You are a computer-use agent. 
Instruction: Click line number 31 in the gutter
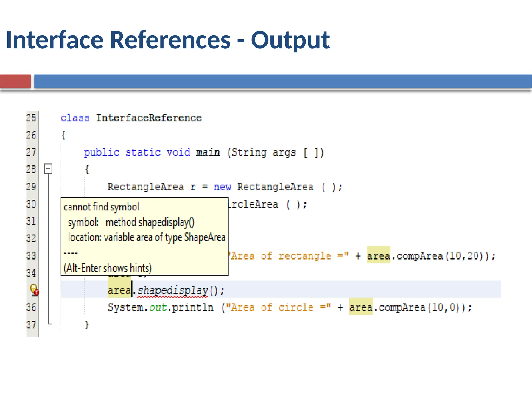click(x=31, y=221)
